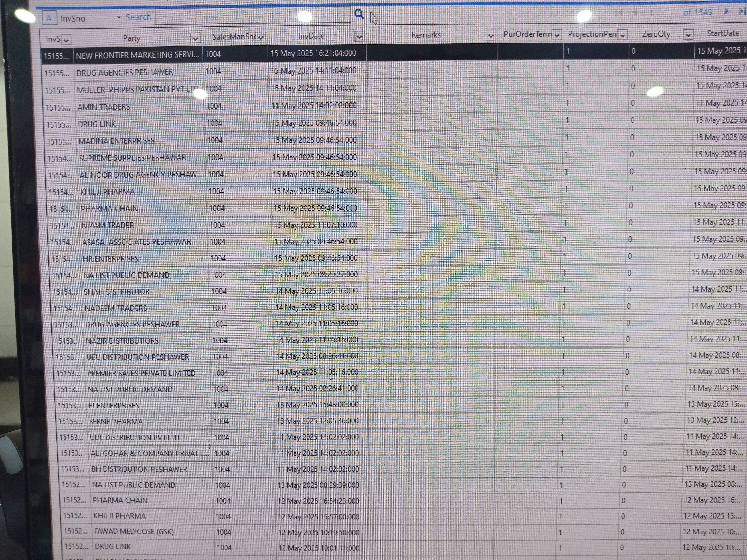Open PurOrderTerm column filter dropdown
Viewport: 747px width, 560px height.
557,35
